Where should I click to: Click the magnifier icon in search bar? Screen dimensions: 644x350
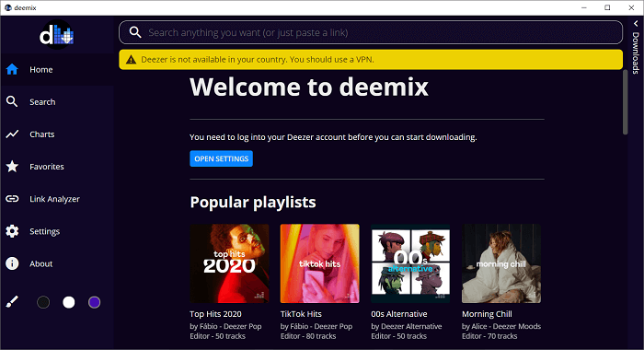pyautogui.click(x=135, y=32)
